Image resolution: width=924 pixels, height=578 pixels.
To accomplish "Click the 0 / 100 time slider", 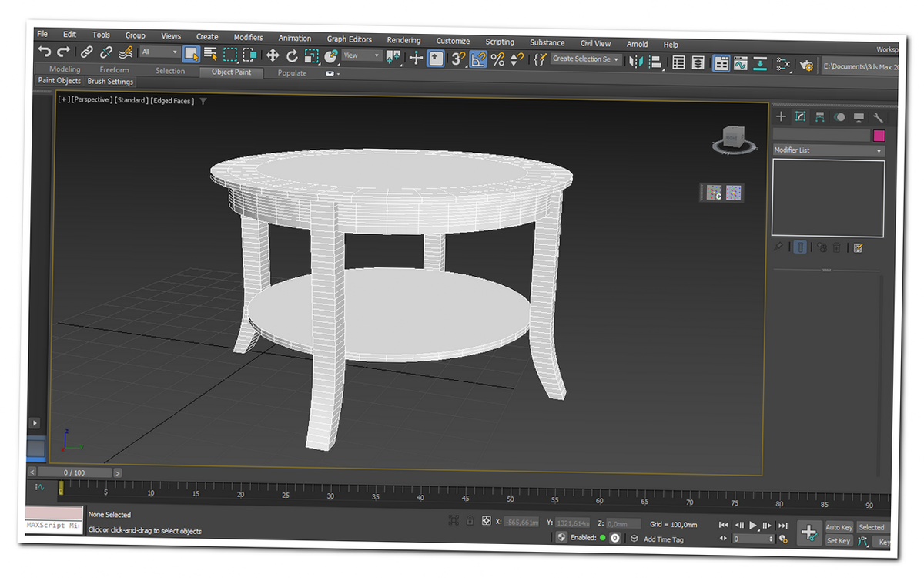I will pyautogui.click(x=75, y=472).
